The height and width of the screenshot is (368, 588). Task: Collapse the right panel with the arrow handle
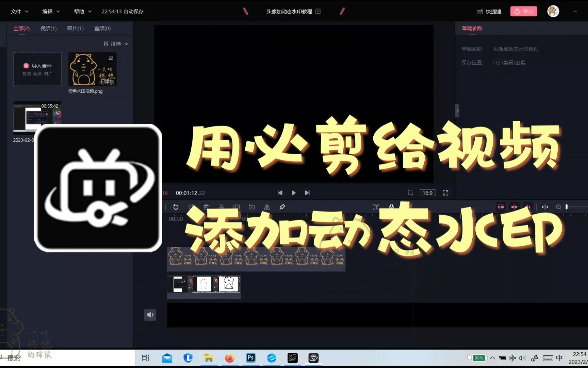(x=457, y=111)
